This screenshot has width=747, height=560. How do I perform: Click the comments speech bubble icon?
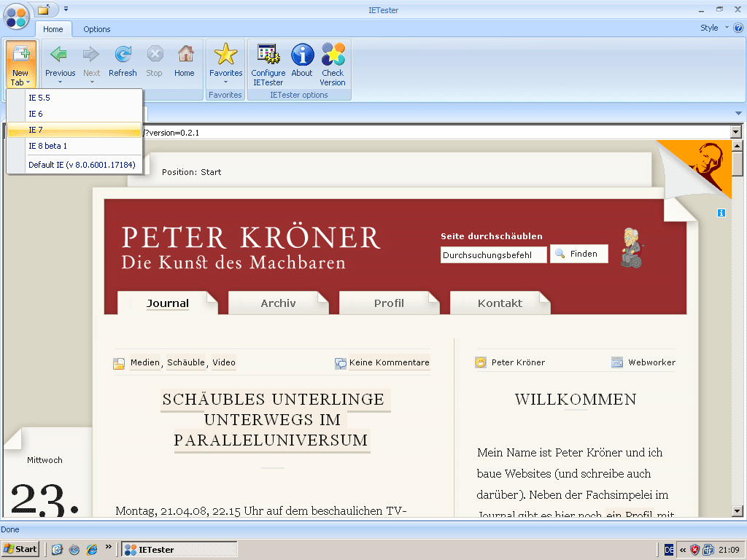341,363
